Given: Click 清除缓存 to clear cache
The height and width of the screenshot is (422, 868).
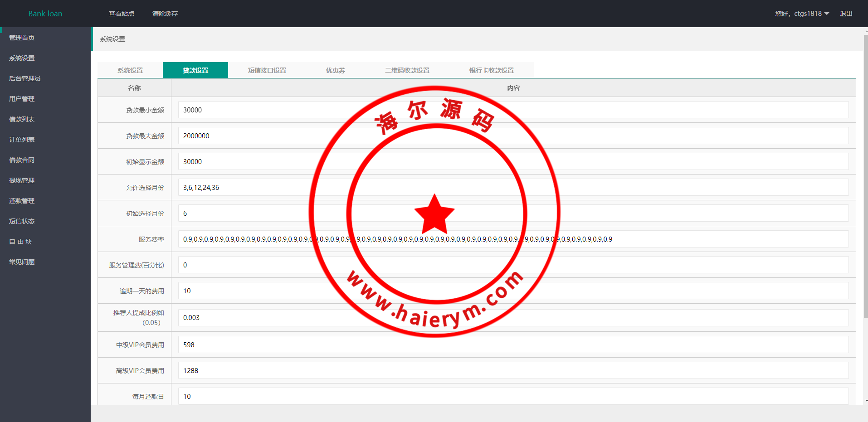Looking at the screenshot, I should tap(165, 14).
